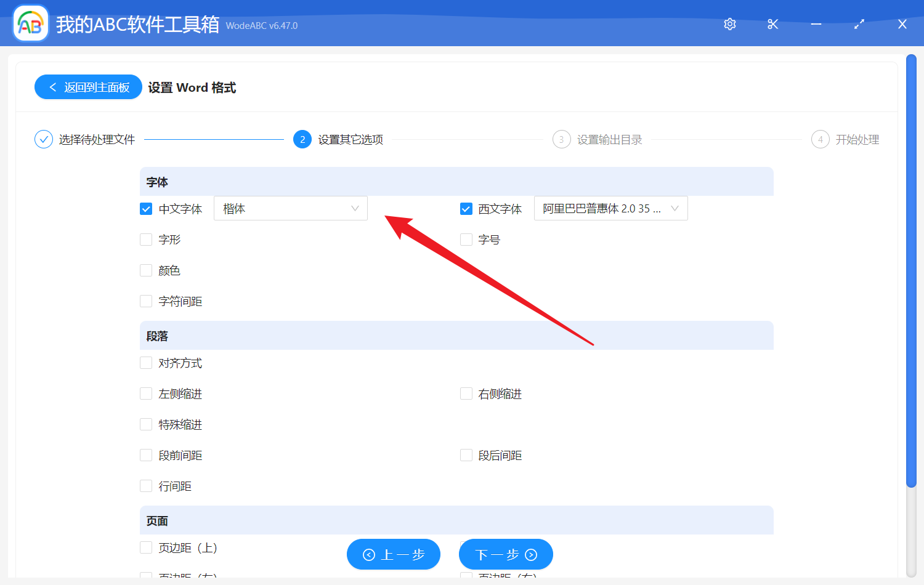This screenshot has height=585, width=924.
Task: Click the checkmark circle on 选择待处理文件 step
Action: pyautogui.click(x=43, y=139)
